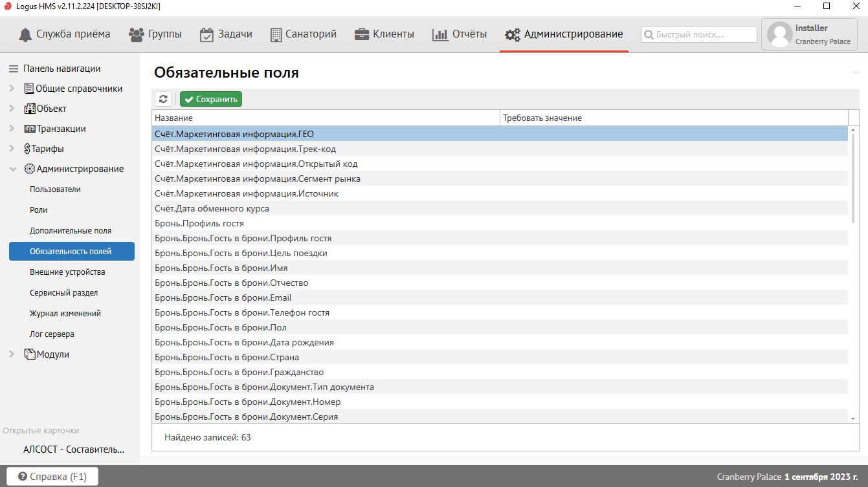Select row Бронь.Бронь.Гость в брони.Email

tap(500, 298)
